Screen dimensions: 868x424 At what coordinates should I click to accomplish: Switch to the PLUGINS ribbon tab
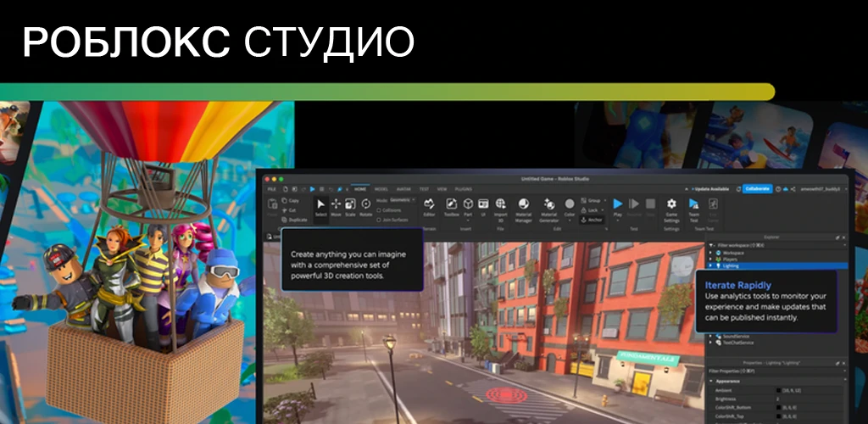[x=464, y=189]
